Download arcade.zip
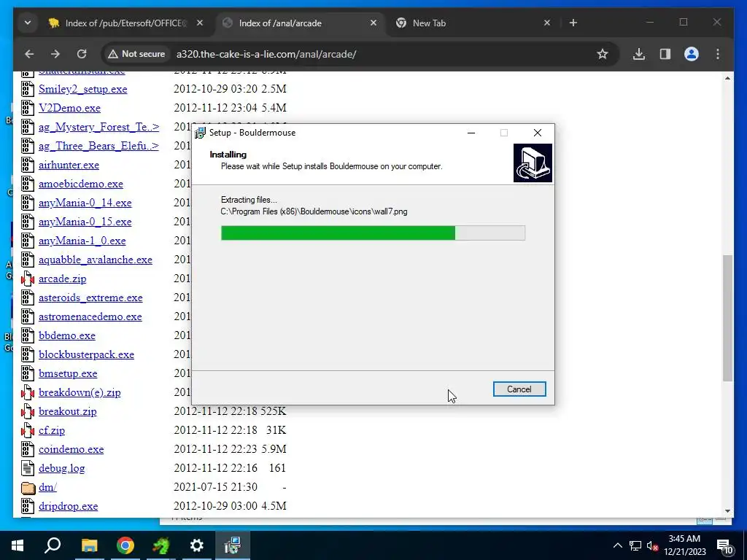This screenshot has width=747, height=560. 63,279
